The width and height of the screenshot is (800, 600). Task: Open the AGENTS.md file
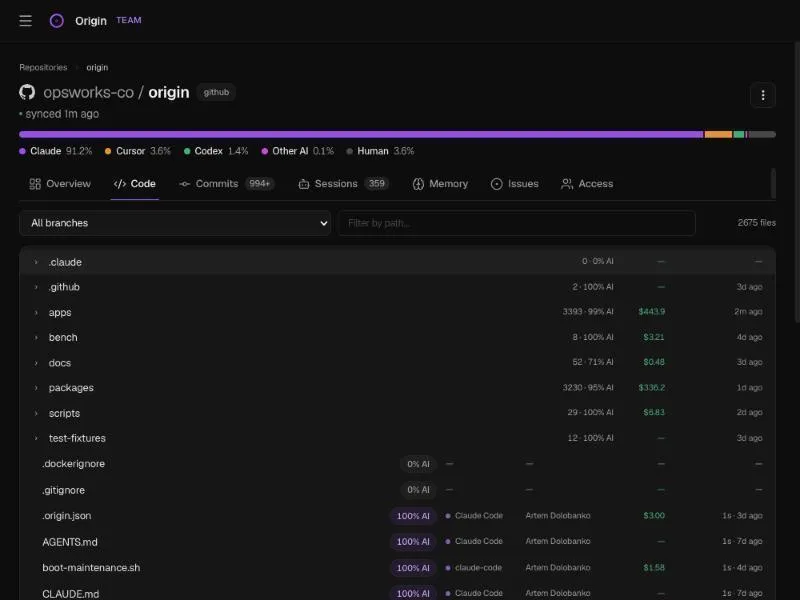click(70, 542)
